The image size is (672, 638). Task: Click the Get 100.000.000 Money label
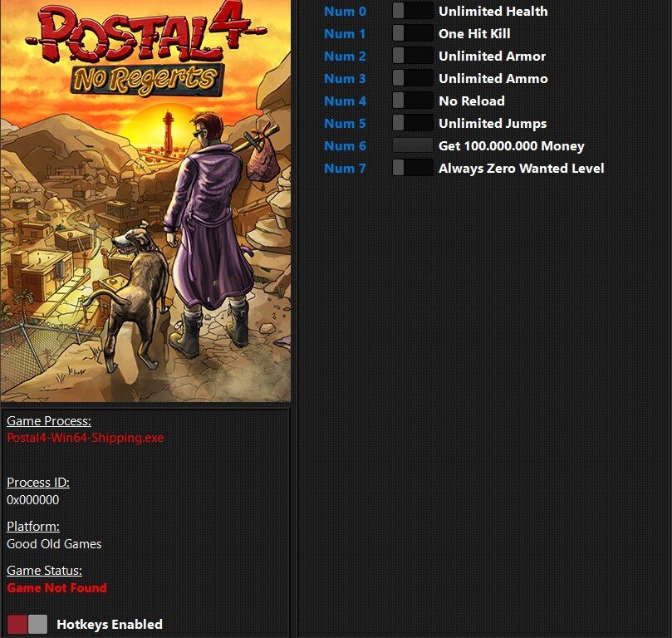pyautogui.click(x=512, y=146)
